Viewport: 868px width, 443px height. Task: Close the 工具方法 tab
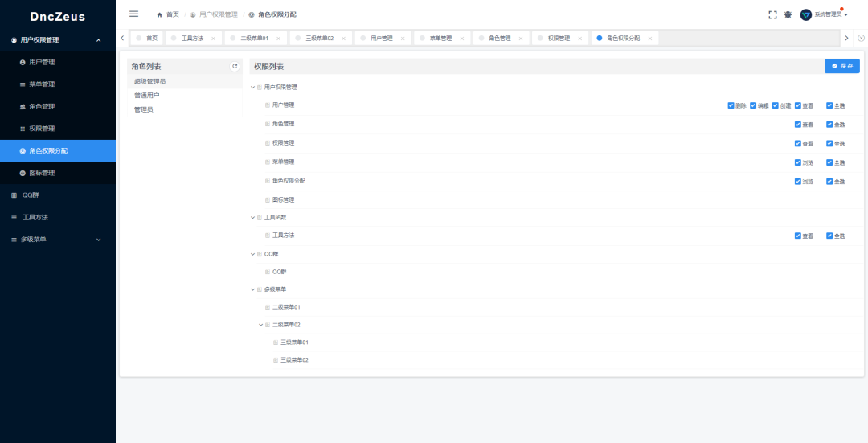[213, 39]
